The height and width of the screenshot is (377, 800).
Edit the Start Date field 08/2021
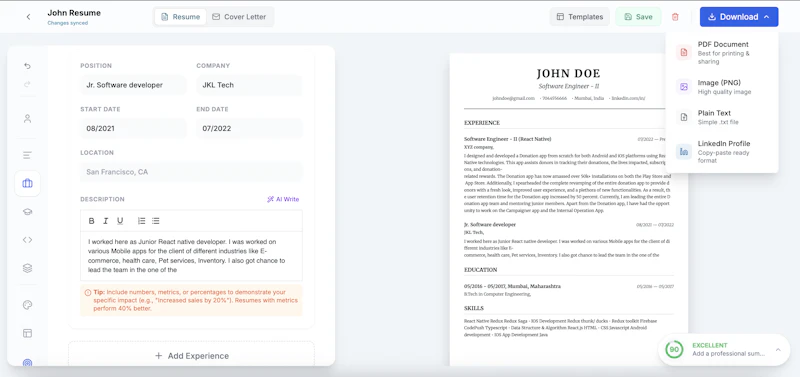click(133, 129)
